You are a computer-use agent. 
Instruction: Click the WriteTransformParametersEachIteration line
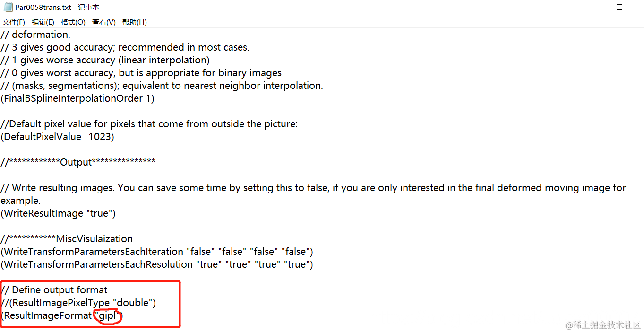coord(157,252)
